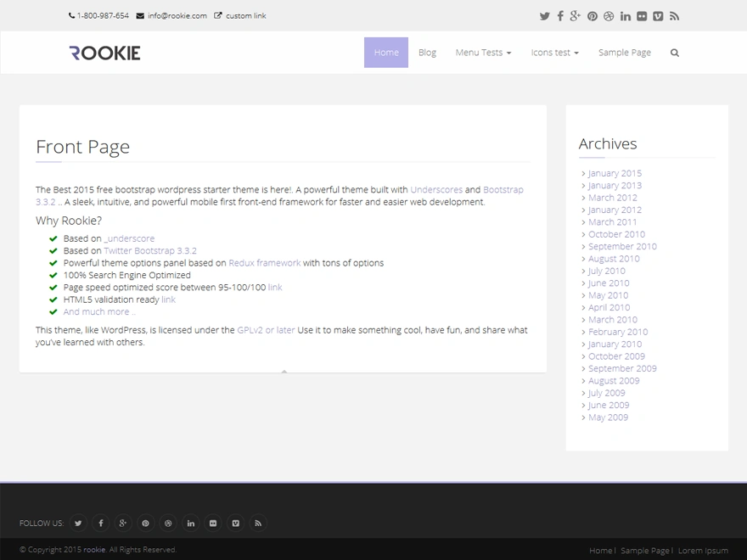Open the January 2010 archive
Screen dimensions: 747x560
click(x=615, y=344)
